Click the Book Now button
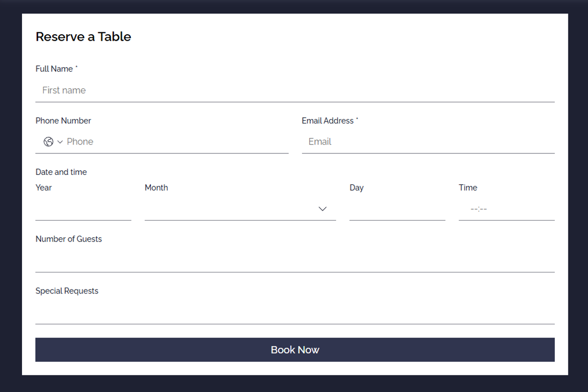 295,350
